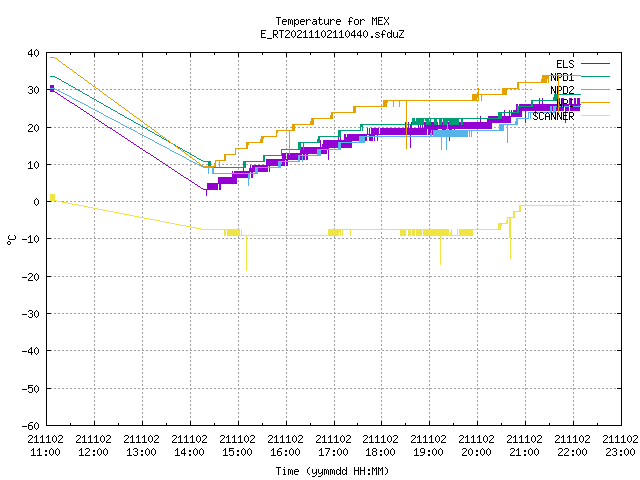Image resolution: width=640 pixels, height=480 pixels.
Task: Click the y-axis label -50
Action: [x=31, y=389]
